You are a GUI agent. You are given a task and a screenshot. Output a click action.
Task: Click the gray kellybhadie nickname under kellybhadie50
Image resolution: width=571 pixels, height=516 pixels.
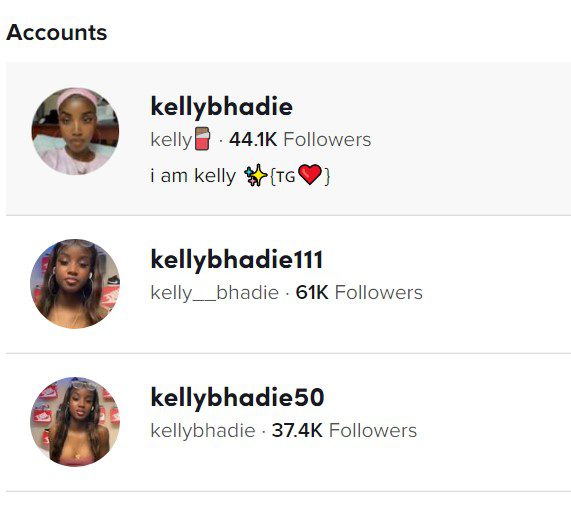click(203, 431)
